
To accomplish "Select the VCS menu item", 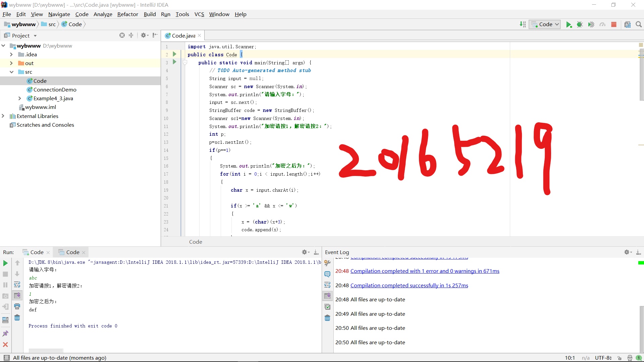I will point(200,14).
